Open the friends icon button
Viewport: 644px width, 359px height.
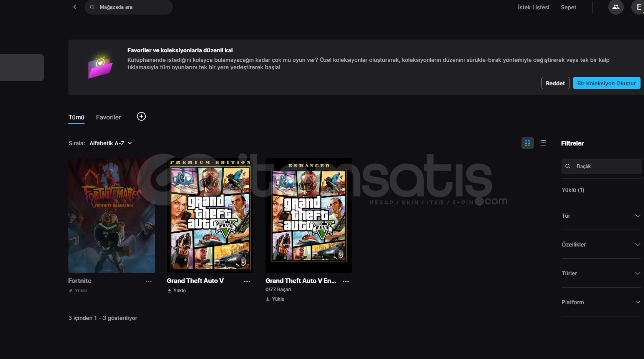[x=616, y=7]
